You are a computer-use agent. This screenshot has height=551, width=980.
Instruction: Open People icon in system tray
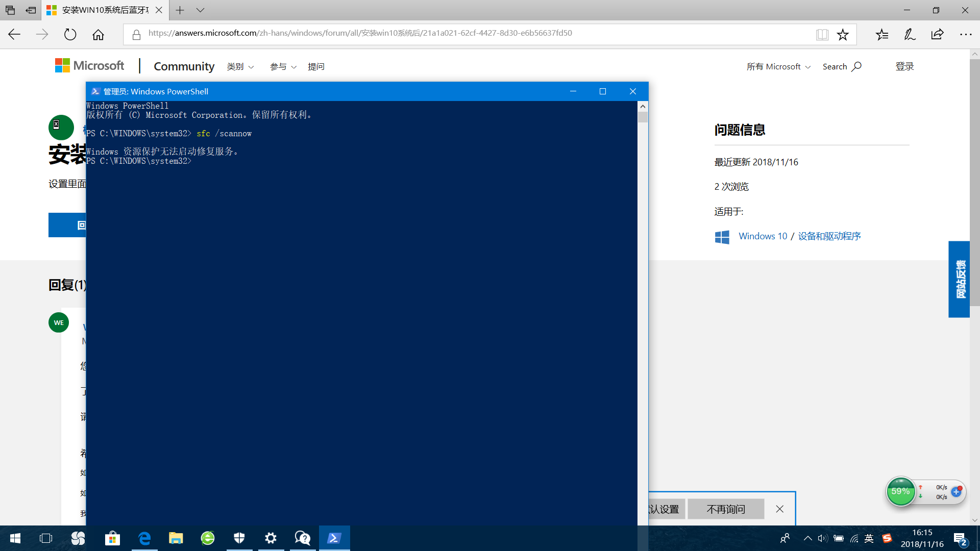click(x=785, y=538)
